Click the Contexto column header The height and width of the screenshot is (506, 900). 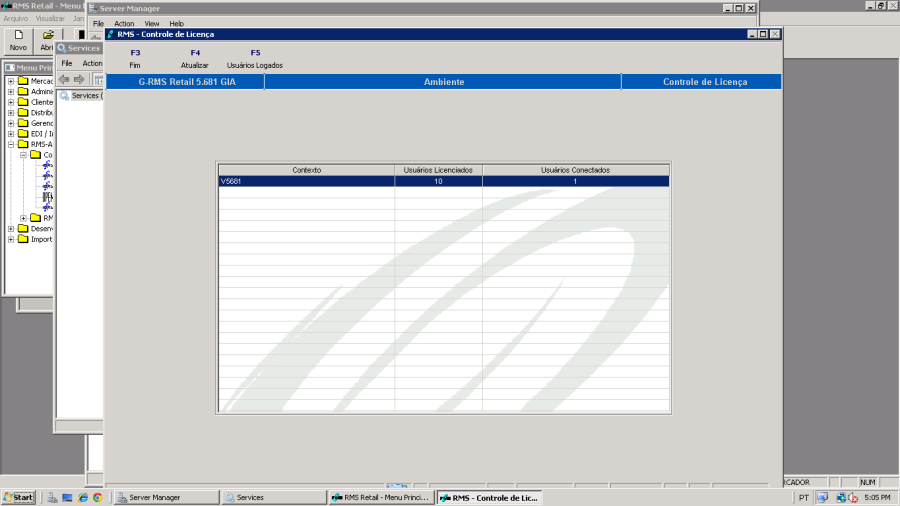click(x=307, y=170)
